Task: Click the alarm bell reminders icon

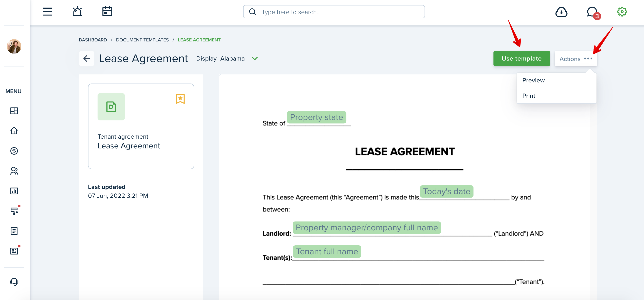Action: 77,12
